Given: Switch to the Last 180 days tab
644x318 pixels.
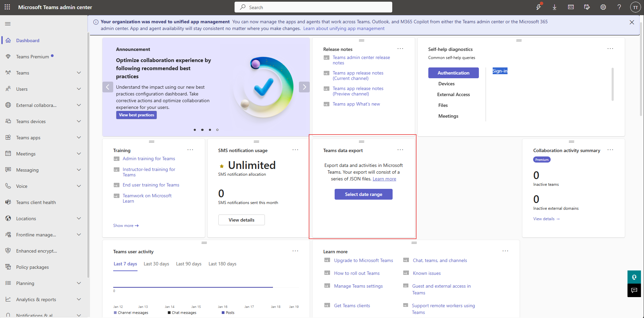Looking at the screenshot, I should click(x=222, y=264).
